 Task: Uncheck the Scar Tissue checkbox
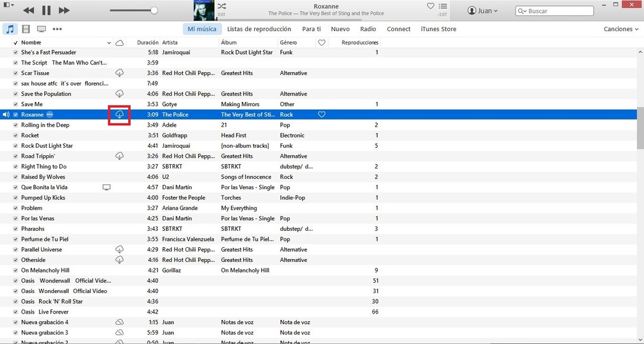coord(16,73)
